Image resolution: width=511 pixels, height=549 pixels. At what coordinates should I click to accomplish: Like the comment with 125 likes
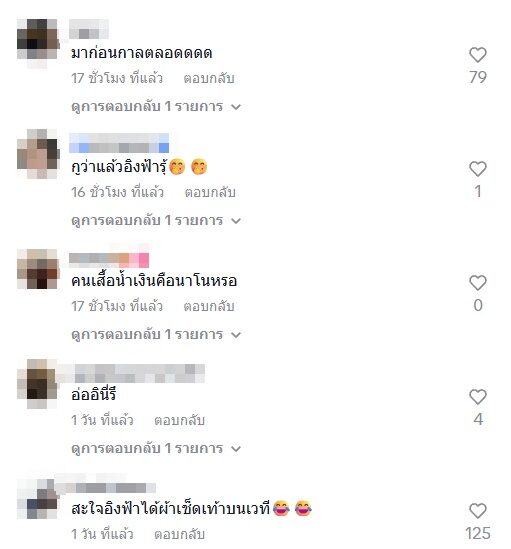pyautogui.click(x=477, y=511)
